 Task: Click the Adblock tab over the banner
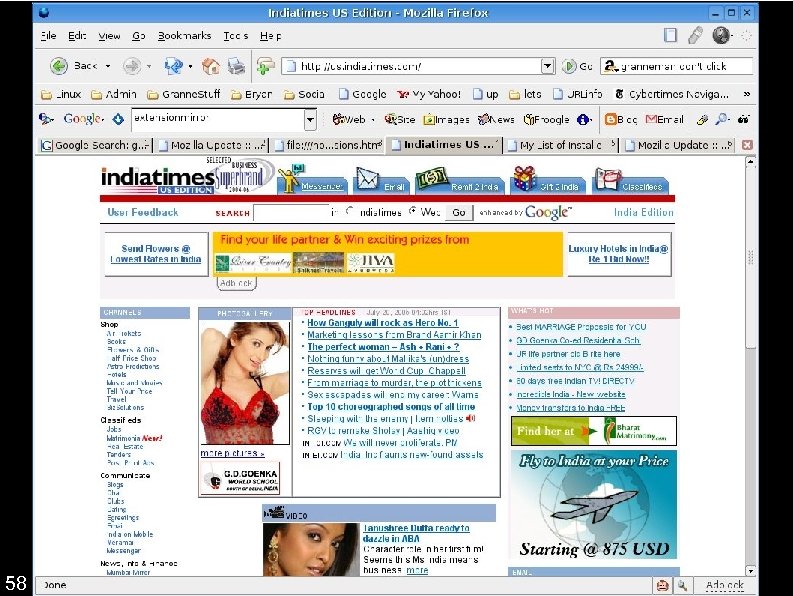pos(237,283)
